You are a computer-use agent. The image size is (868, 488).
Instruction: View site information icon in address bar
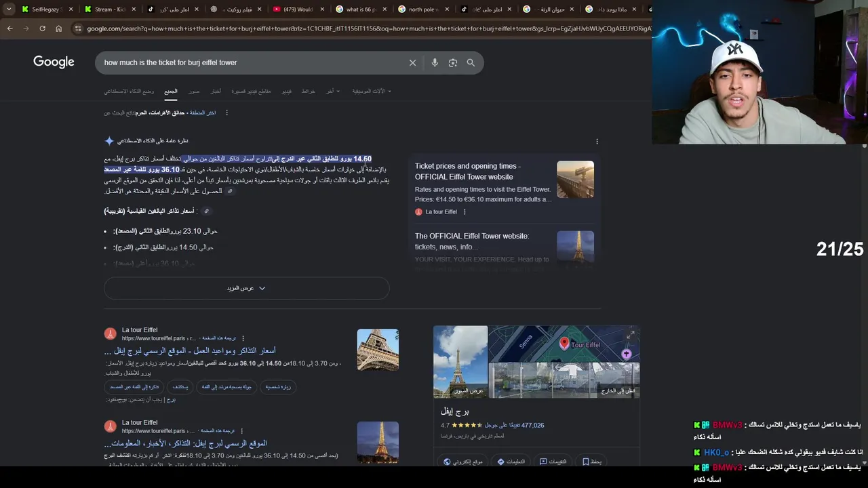pos(79,28)
